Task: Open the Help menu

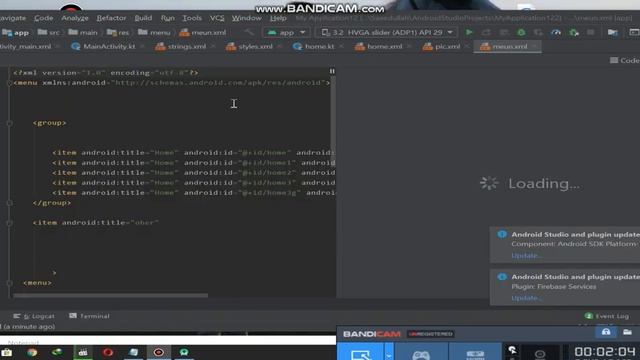Action: (x=278, y=18)
